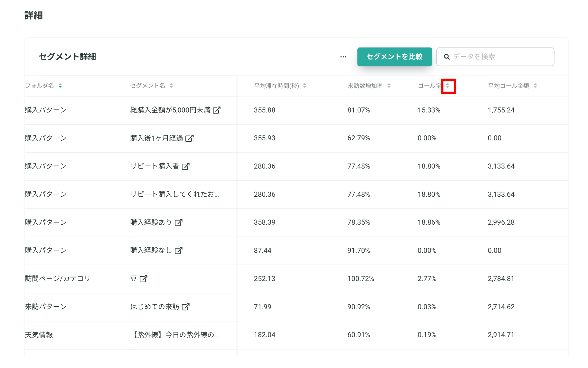Click the フォルダ名 column header

pyautogui.click(x=40, y=86)
